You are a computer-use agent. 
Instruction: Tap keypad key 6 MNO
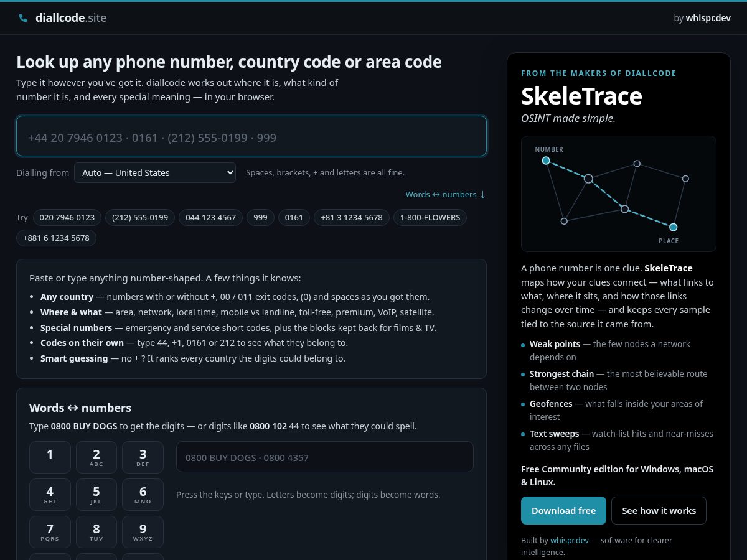coord(143,495)
